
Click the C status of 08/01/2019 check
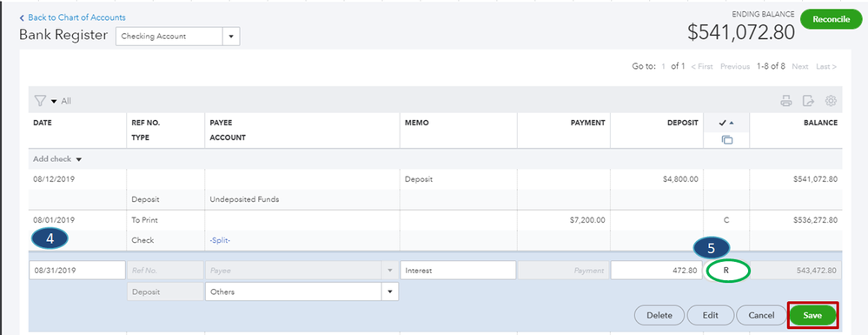[x=726, y=220]
